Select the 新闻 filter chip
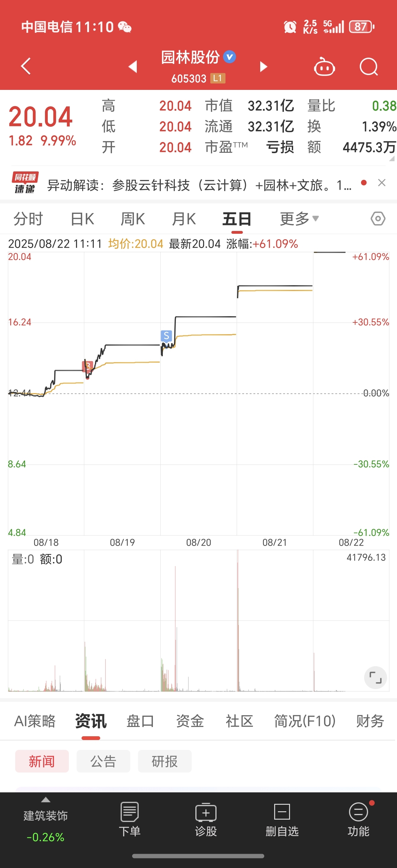The height and width of the screenshot is (868, 397). (x=42, y=761)
